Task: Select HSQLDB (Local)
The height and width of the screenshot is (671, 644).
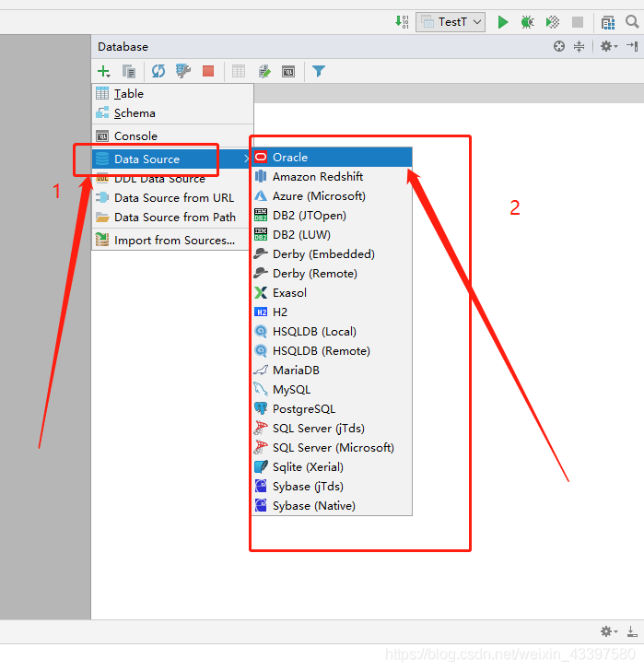Action: coord(333,331)
